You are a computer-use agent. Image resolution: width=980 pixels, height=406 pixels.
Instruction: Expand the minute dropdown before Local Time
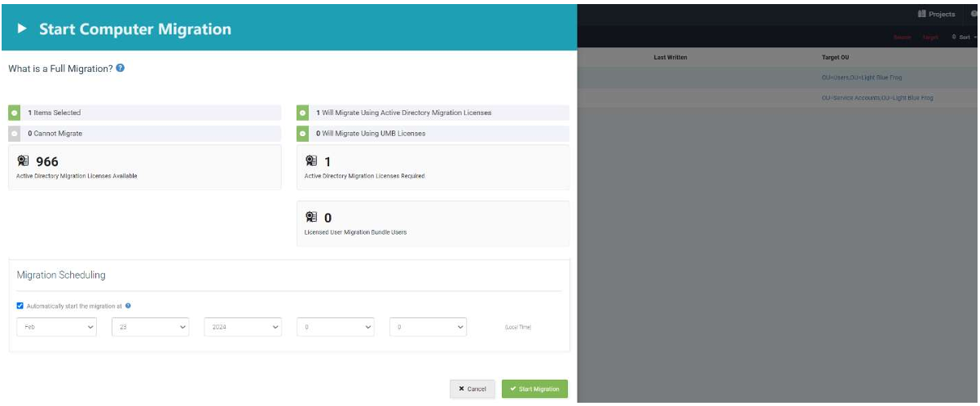(x=428, y=327)
